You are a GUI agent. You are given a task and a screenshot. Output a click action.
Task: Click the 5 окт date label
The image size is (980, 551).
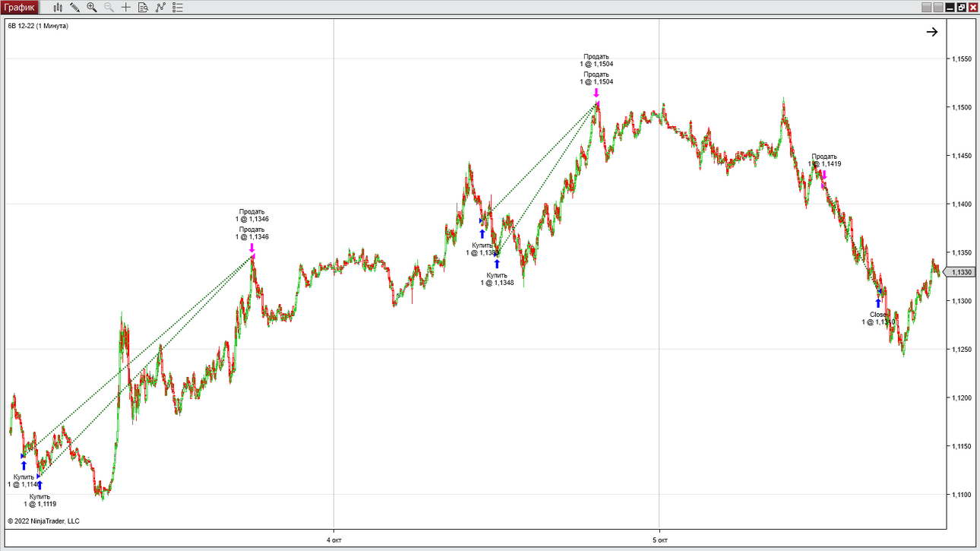tap(659, 540)
